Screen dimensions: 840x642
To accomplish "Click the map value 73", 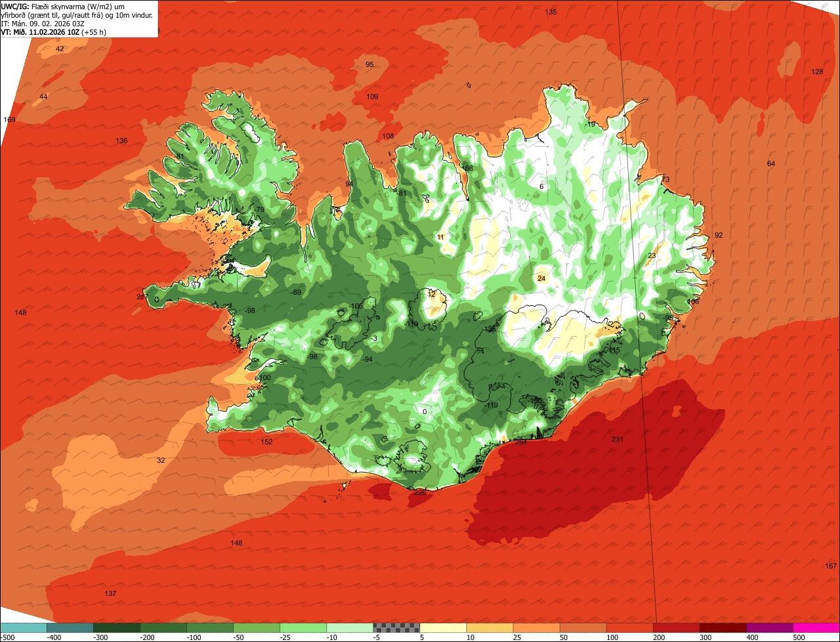I will coord(665,180).
